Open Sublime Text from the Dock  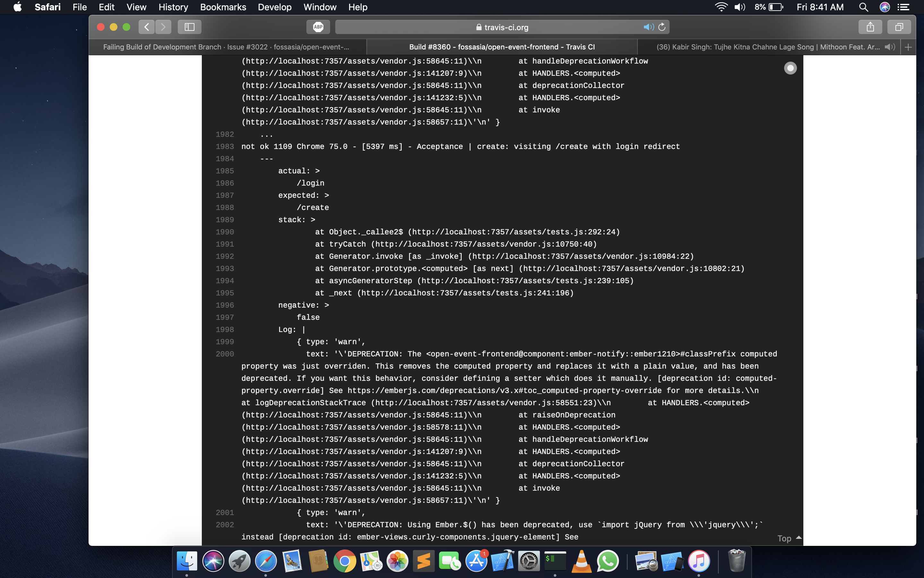pos(424,561)
